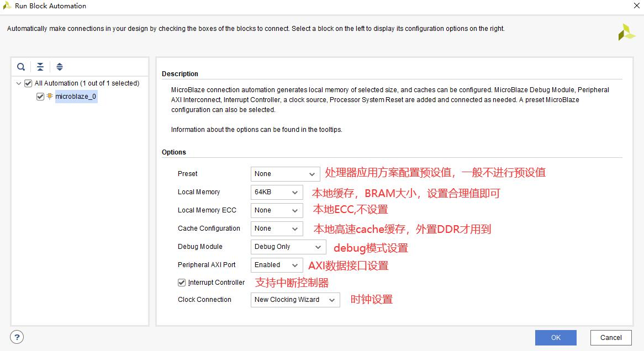
Task: Open the Cache Configuration dropdown
Action: click(x=276, y=228)
